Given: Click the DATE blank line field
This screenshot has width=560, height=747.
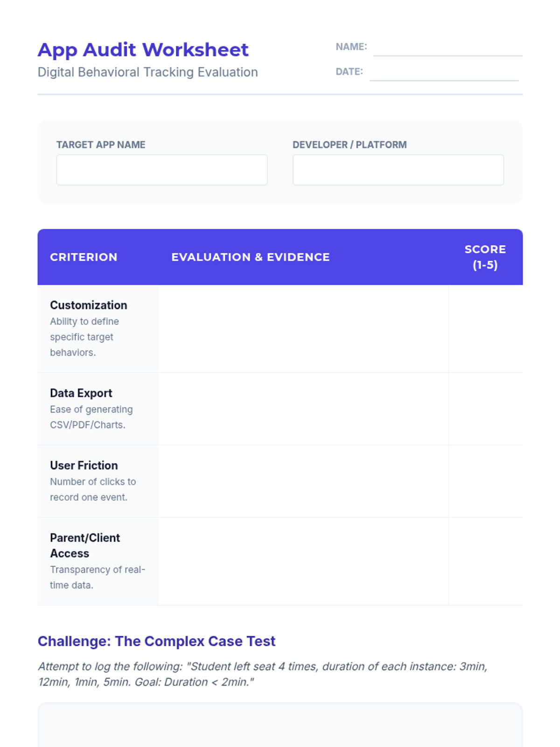Looking at the screenshot, I should pyautogui.click(x=444, y=73).
